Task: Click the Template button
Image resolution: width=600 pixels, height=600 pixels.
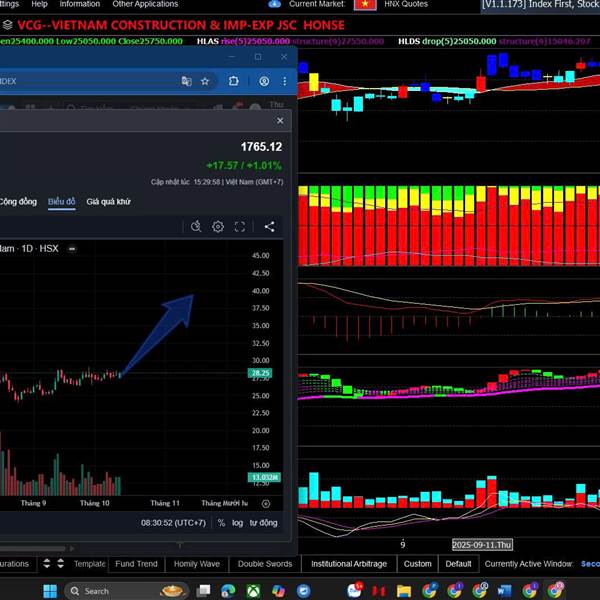Action: 90,564
